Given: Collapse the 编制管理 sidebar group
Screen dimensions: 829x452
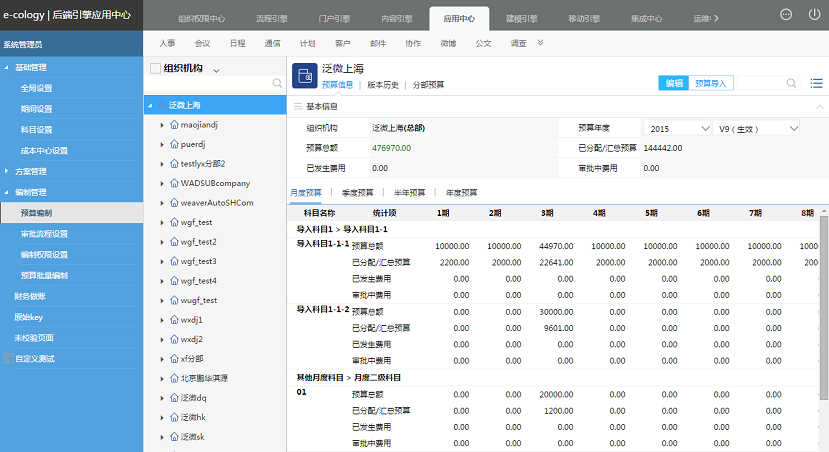Looking at the screenshot, I should click(6, 192).
